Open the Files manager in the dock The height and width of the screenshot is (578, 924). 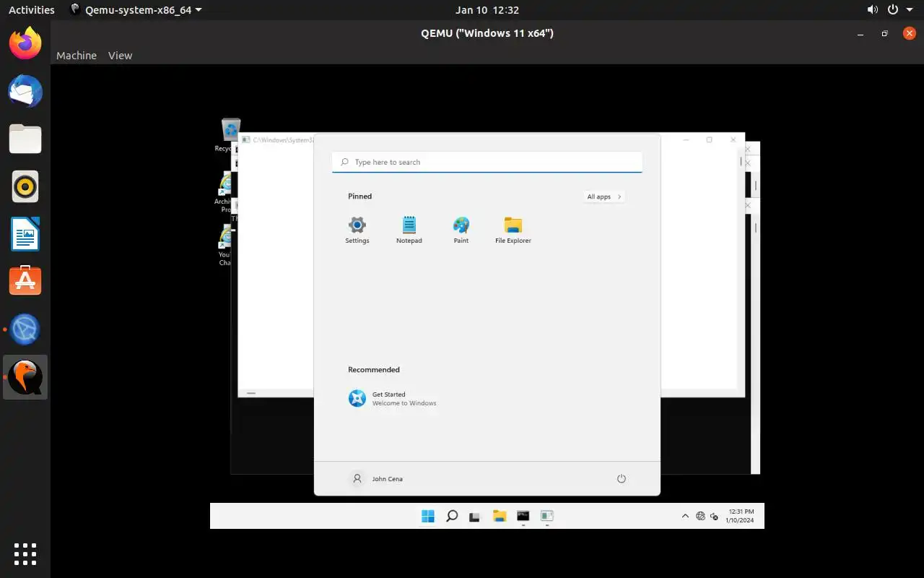click(x=25, y=139)
